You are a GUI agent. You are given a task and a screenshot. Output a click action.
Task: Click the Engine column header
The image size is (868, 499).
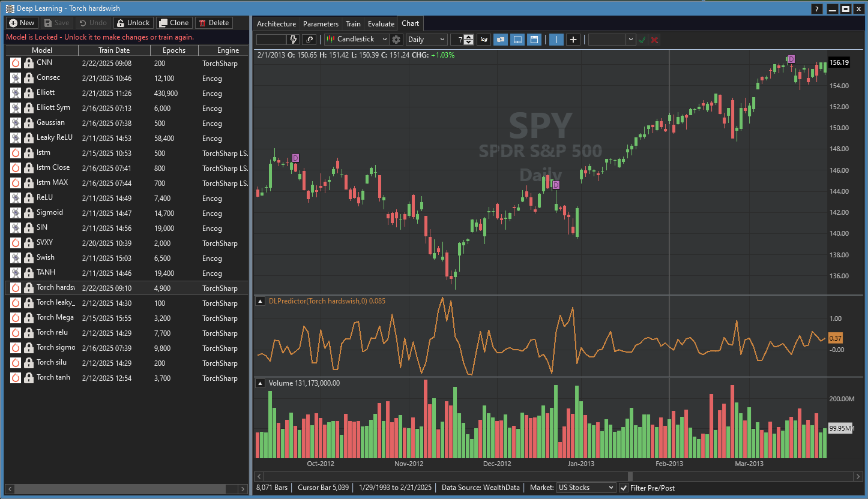[223, 50]
